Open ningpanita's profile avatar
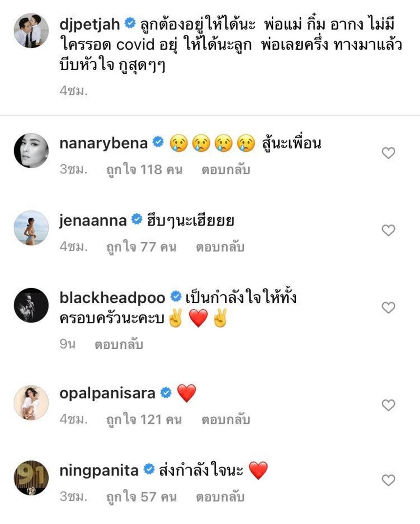This screenshot has width=420, height=524. (x=31, y=478)
